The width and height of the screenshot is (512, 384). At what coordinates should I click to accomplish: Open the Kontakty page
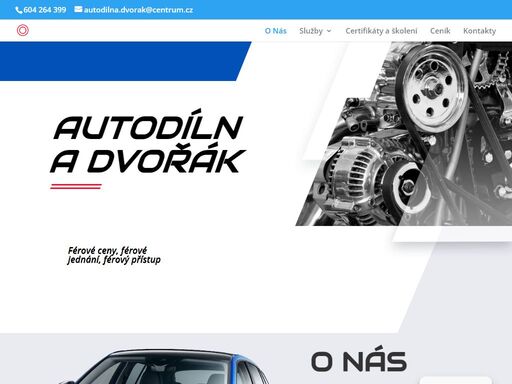pos(479,31)
